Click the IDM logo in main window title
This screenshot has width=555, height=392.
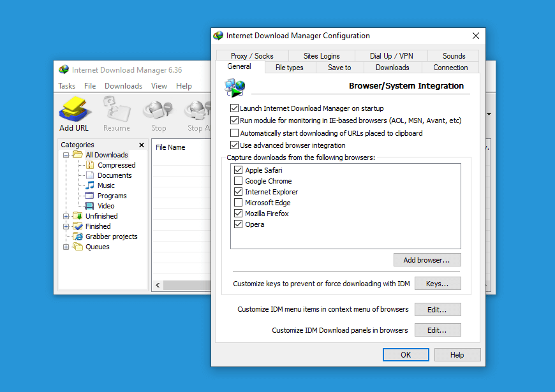[64, 69]
